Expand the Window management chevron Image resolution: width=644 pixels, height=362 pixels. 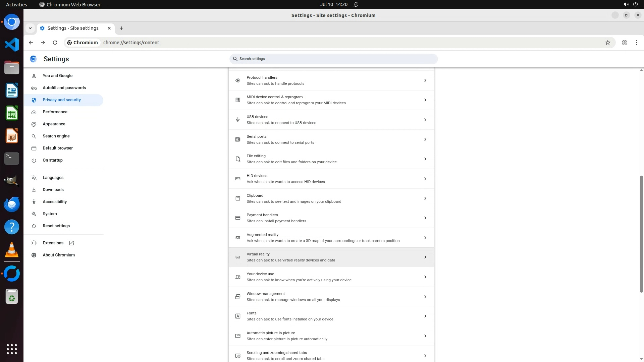click(425, 297)
